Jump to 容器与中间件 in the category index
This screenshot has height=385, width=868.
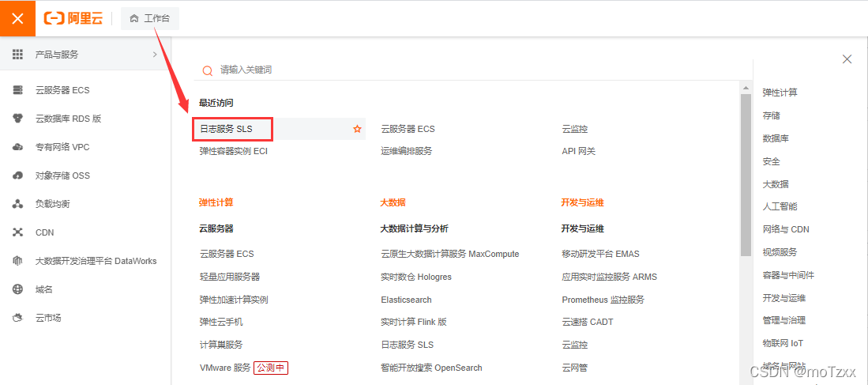coord(788,275)
